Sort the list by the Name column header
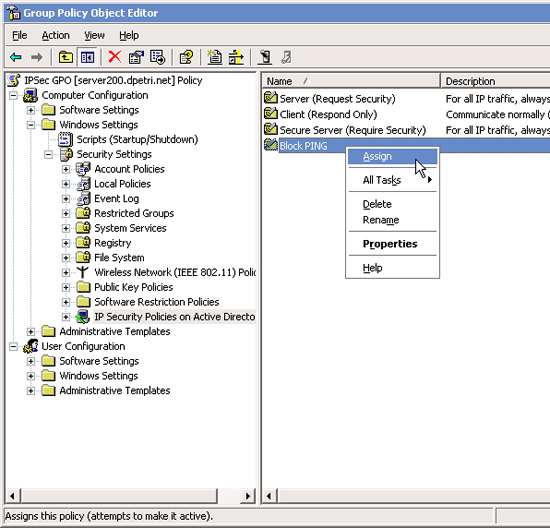This screenshot has width=550, height=528. click(x=351, y=81)
